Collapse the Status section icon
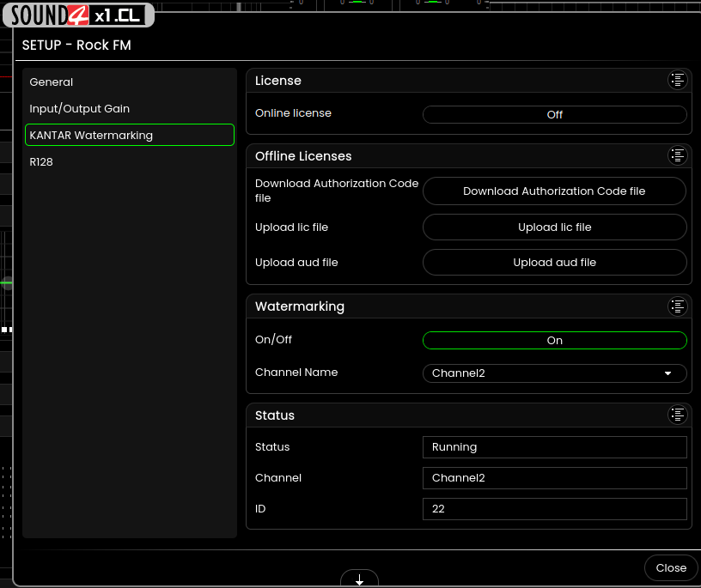701x588 pixels. click(677, 415)
